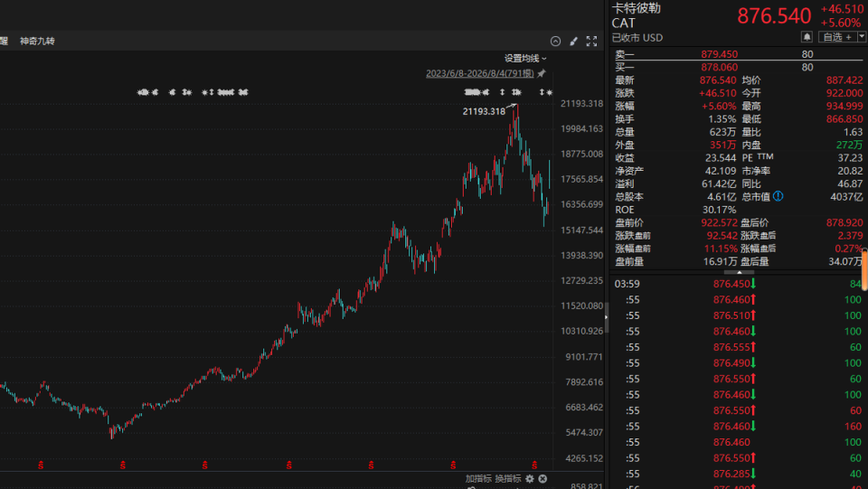Viewport: 868px width, 489px height.
Task: Click the 溢利 value 61.42亿
Action: 719,183
